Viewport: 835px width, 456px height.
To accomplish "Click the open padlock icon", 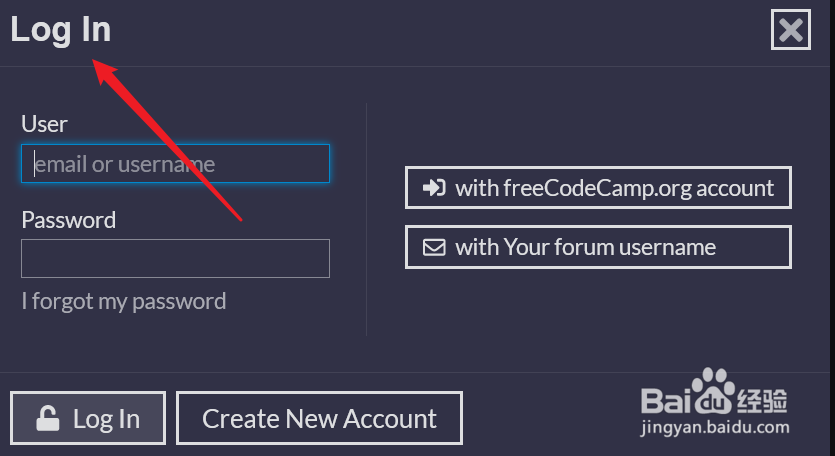I will 47,418.
